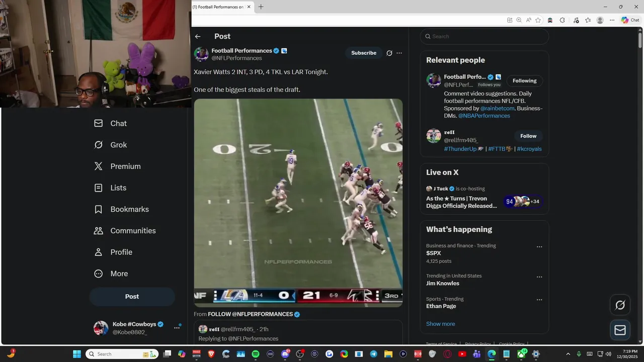Open Edge Settings and more menu
644x362 pixels.
(x=612, y=20)
